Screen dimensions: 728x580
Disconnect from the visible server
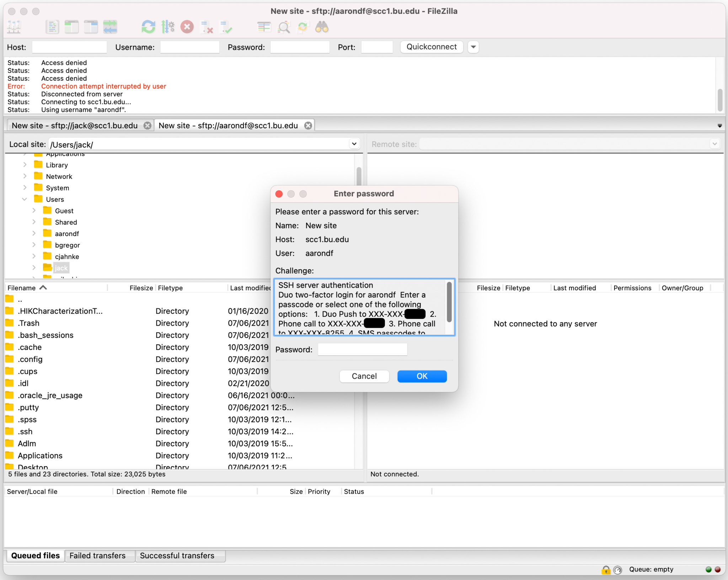[206, 27]
